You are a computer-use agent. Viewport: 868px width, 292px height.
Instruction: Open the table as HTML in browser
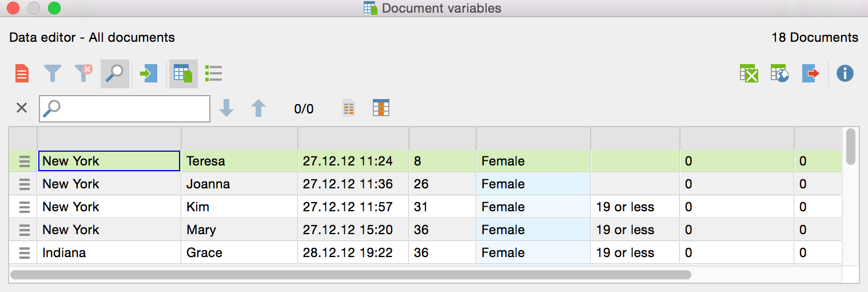point(780,74)
